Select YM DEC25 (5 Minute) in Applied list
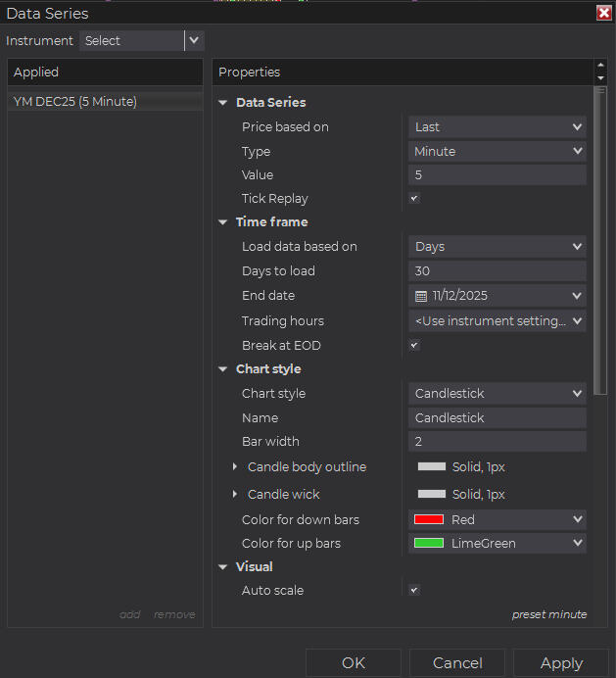 (75, 102)
